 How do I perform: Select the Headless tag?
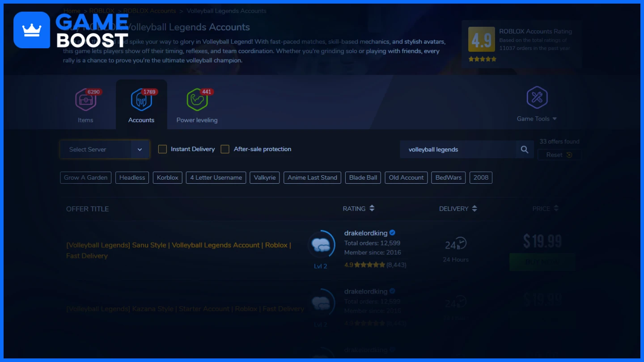coord(132,177)
